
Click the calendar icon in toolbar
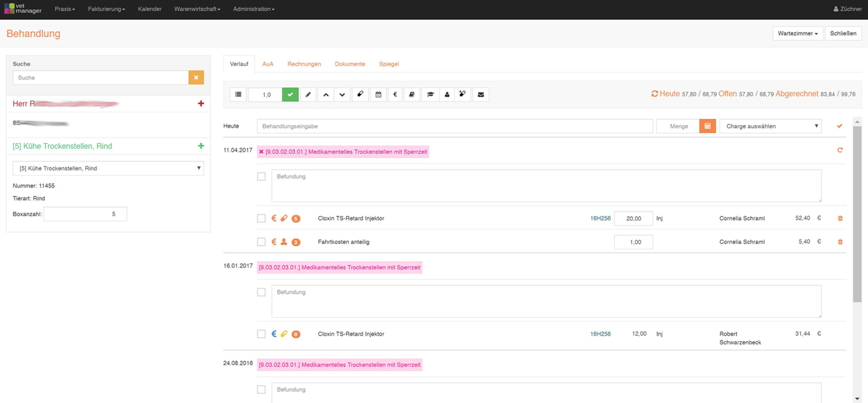378,95
